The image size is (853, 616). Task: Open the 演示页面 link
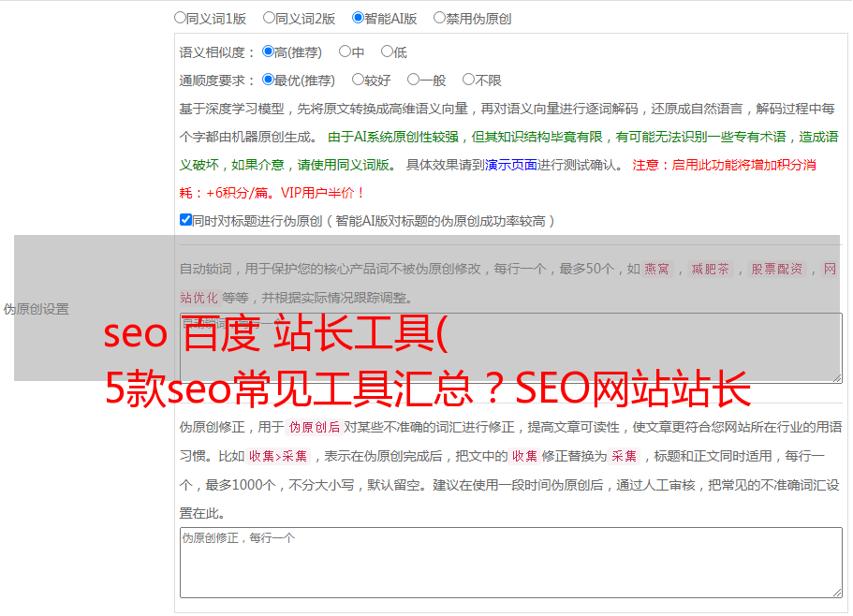point(511,165)
